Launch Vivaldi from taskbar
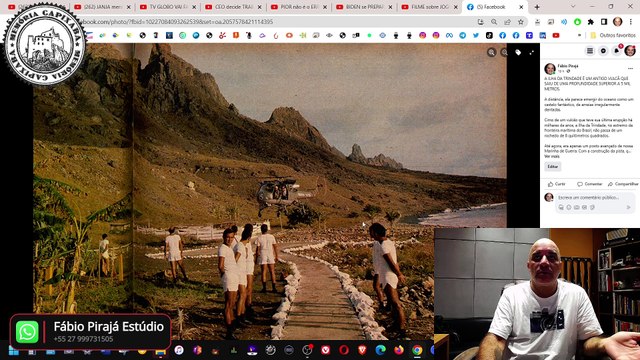This screenshot has height=360, width=640. (325, 350)
